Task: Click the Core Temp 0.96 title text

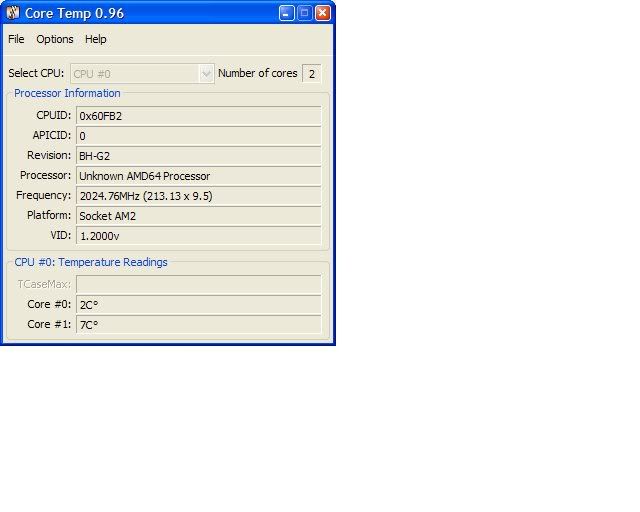Action: [x=74, y=13]
